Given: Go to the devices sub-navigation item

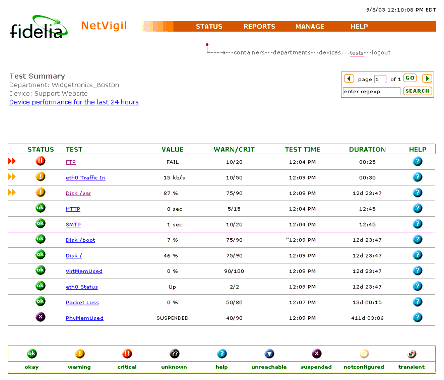Looking at the screenshot, I should [x=330, y=53].
